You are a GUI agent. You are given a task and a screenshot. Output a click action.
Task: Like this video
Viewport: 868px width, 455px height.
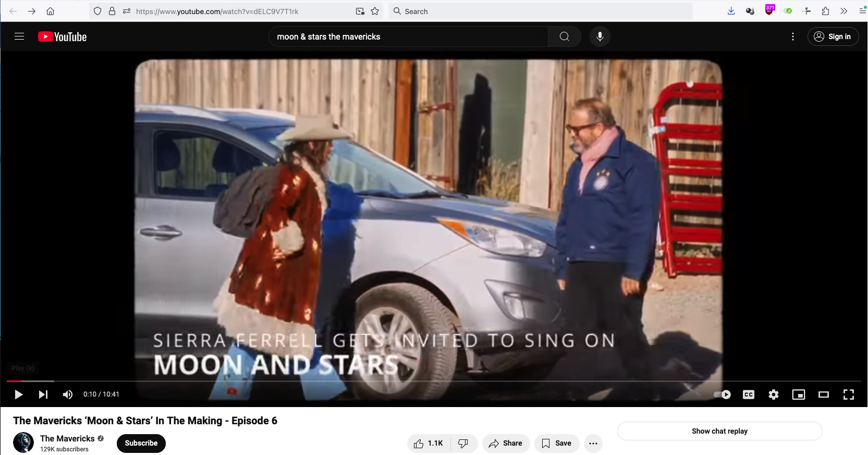(429, 444)
